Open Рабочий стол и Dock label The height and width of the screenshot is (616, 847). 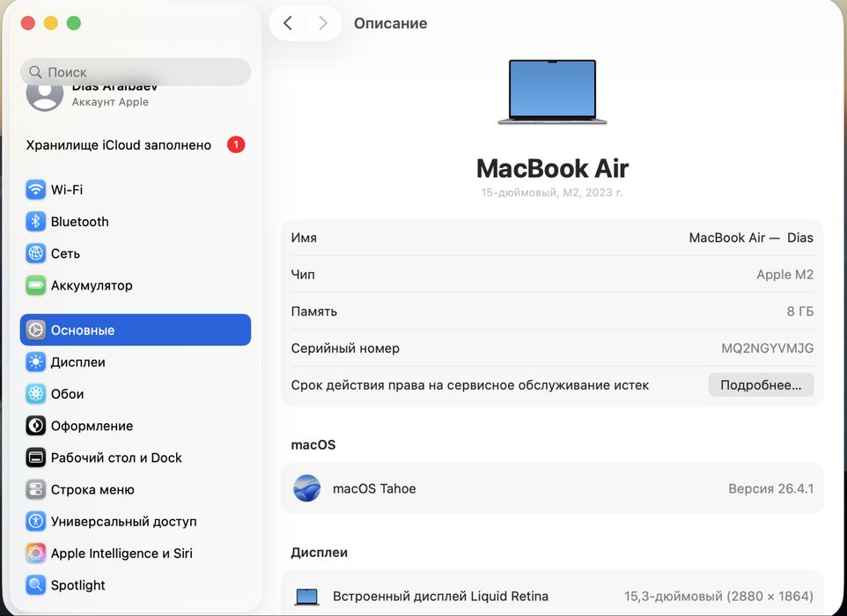point(116,458)
